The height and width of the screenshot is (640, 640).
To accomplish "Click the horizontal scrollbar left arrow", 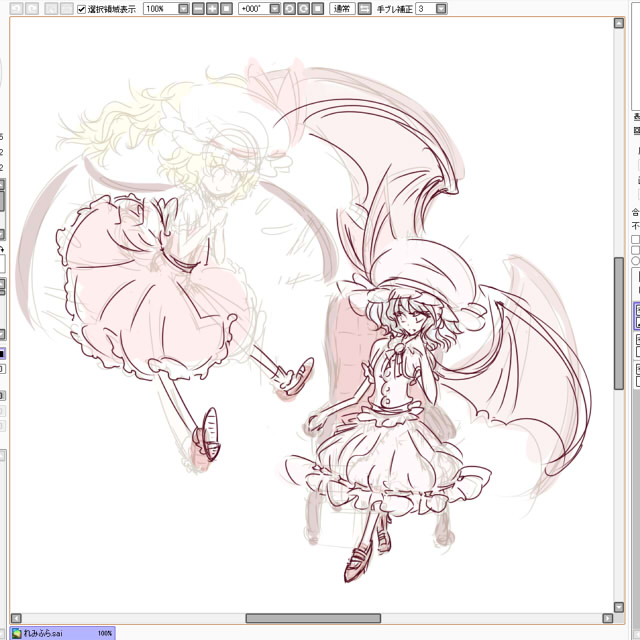I will [x=16, y=618].
